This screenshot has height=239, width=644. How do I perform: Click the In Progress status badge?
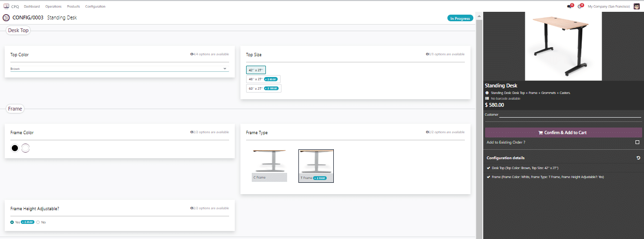[x=460, y=18]
